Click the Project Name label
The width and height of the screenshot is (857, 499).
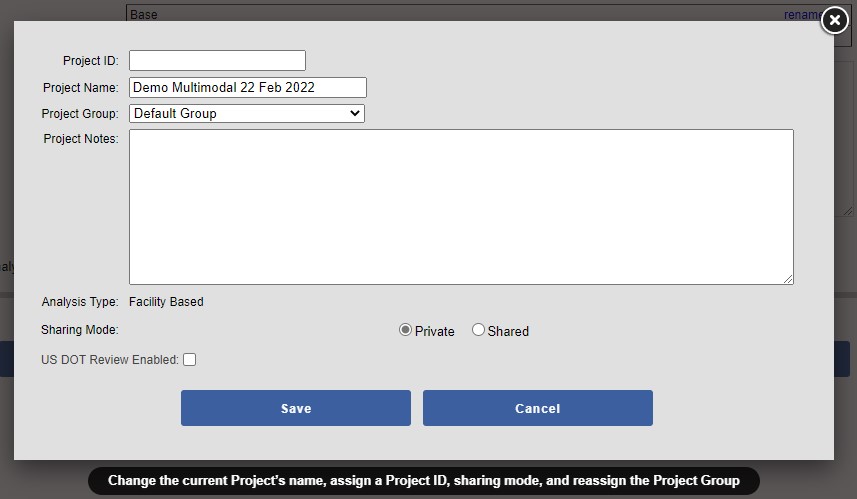pyautogui.click(x=80, y=88)
